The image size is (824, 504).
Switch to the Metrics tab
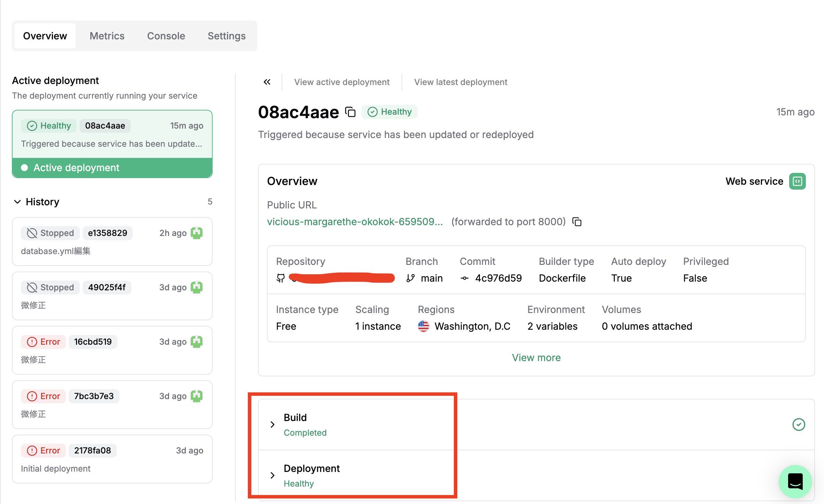107,36
